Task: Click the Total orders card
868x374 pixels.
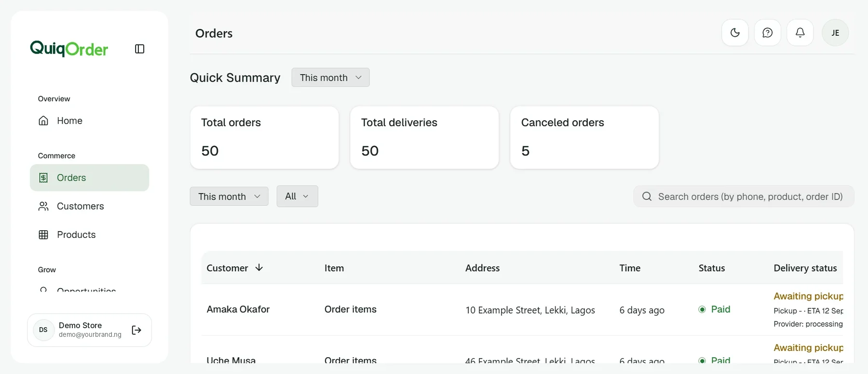Action: pos(264,138)
